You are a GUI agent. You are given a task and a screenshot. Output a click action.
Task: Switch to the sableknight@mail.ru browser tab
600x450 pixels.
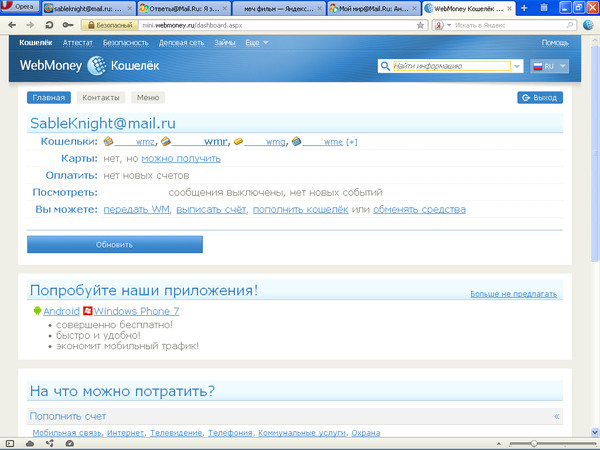[x=88, y=8]
